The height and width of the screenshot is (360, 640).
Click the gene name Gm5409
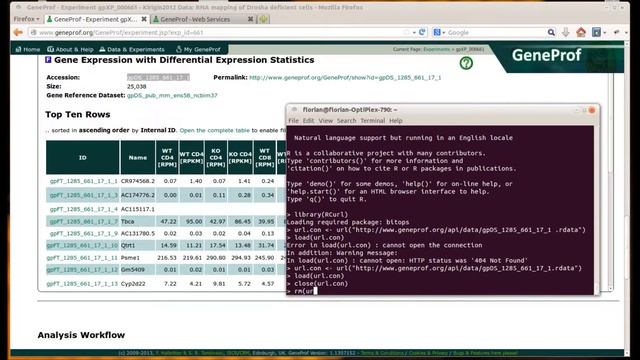[x=133, y=269]
